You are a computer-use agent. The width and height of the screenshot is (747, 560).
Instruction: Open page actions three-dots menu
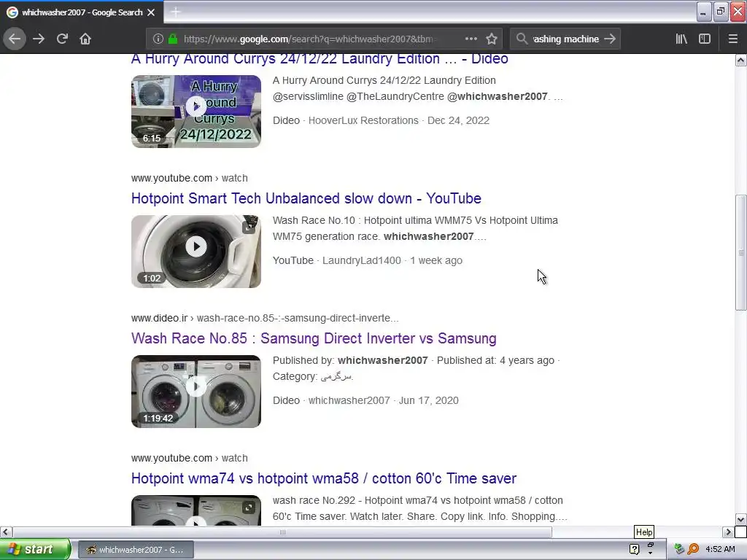coord(471,39)
